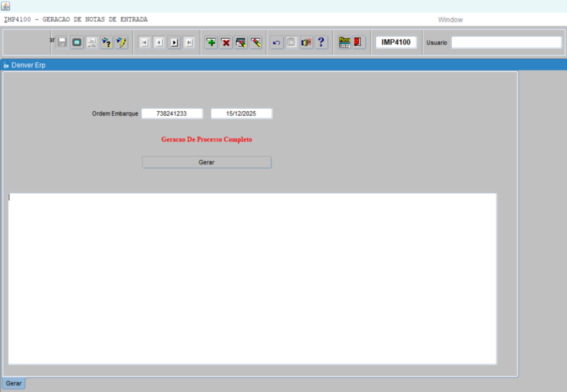Click the pointing hand toolbar icon

(x=306, y=42)
